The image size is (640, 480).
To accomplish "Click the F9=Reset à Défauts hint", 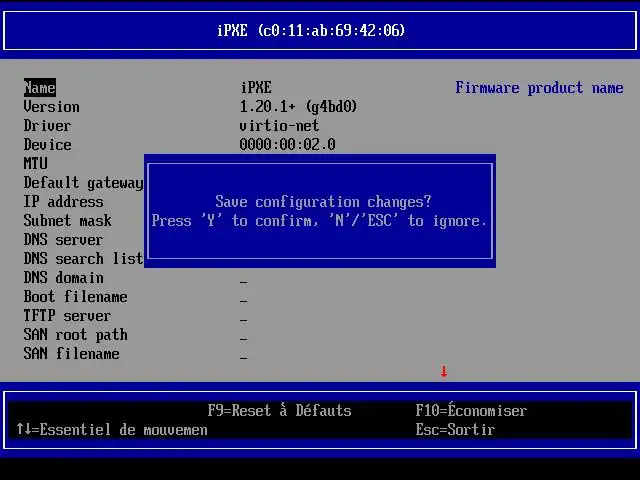I will (280, 411).
